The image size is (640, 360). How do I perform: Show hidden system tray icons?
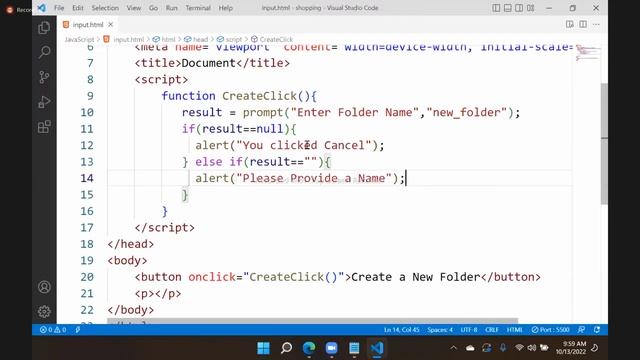click(x=453, y=348)
